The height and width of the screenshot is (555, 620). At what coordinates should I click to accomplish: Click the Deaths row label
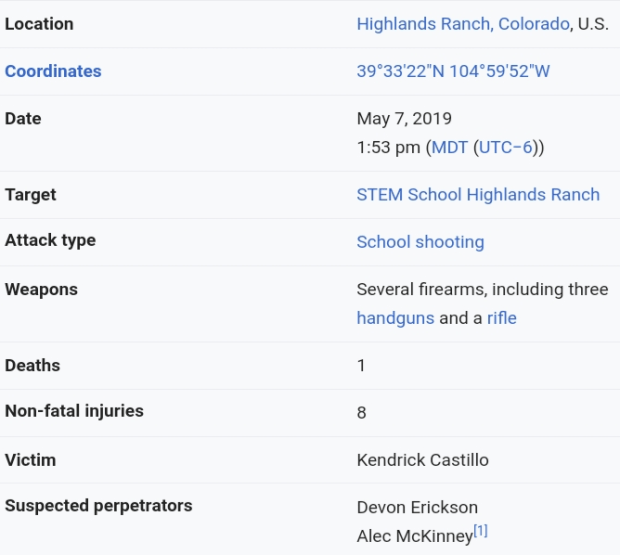coord(32,365)
